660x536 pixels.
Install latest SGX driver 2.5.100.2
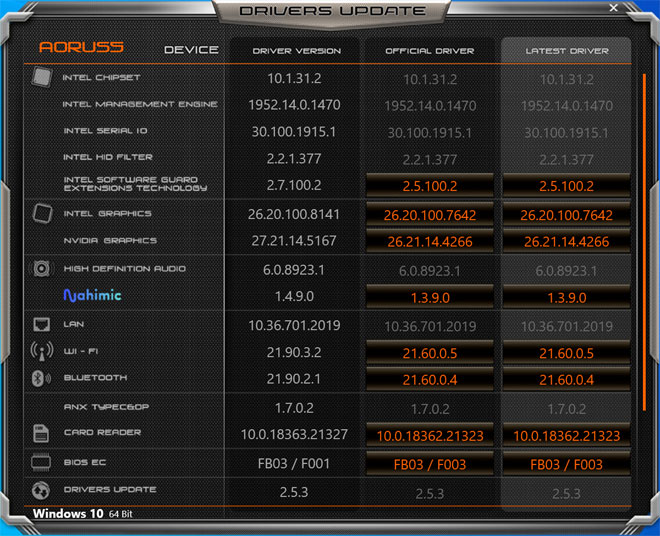tap(566, 186)
